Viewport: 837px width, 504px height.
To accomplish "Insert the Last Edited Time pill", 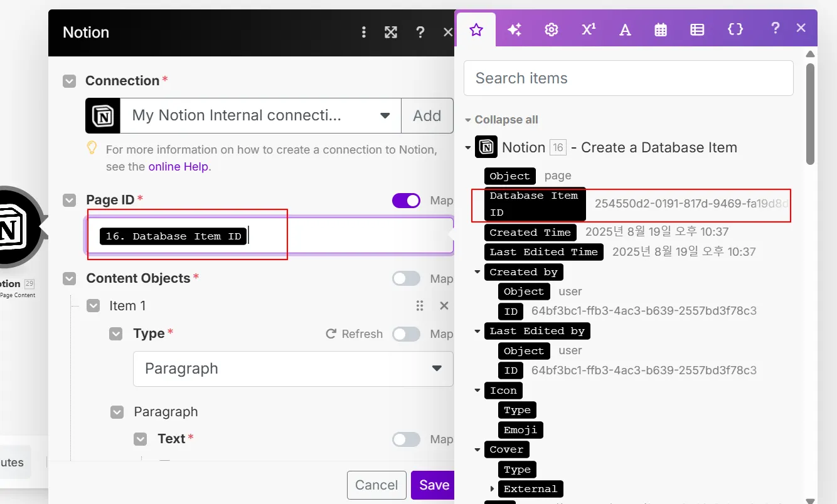I will [543, 252].
